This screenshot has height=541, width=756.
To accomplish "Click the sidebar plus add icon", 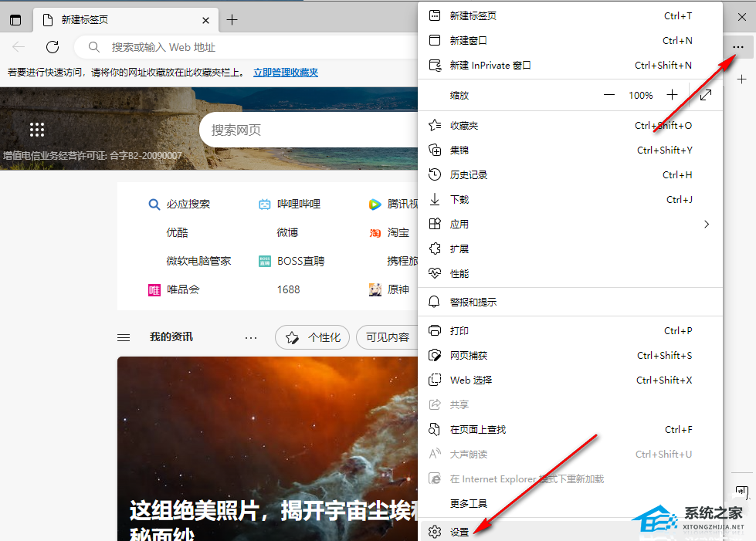I will point(741,79).
